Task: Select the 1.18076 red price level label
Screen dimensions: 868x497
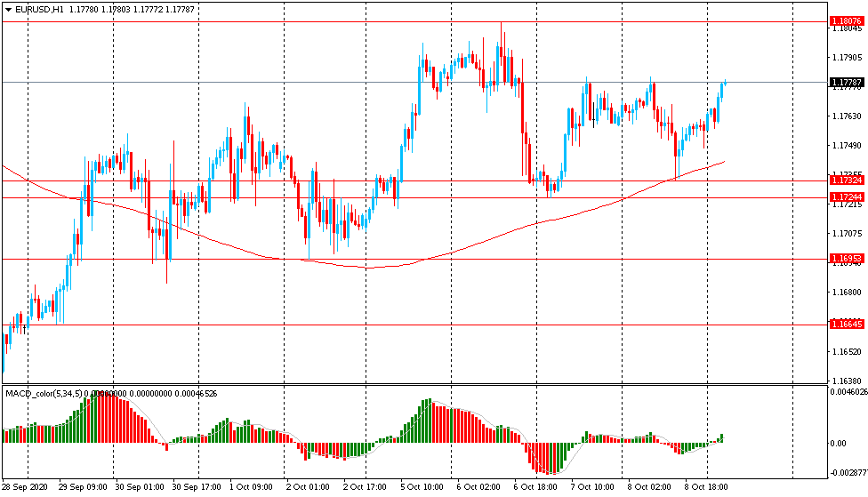Action: pos(847,21)
